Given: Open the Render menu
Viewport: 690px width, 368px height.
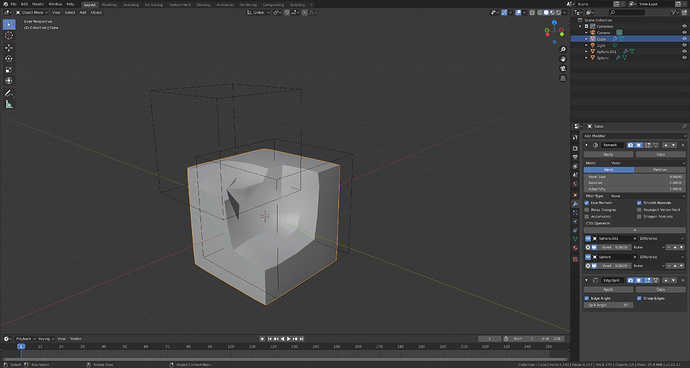Looking at the screenshot, I should 38,4.
